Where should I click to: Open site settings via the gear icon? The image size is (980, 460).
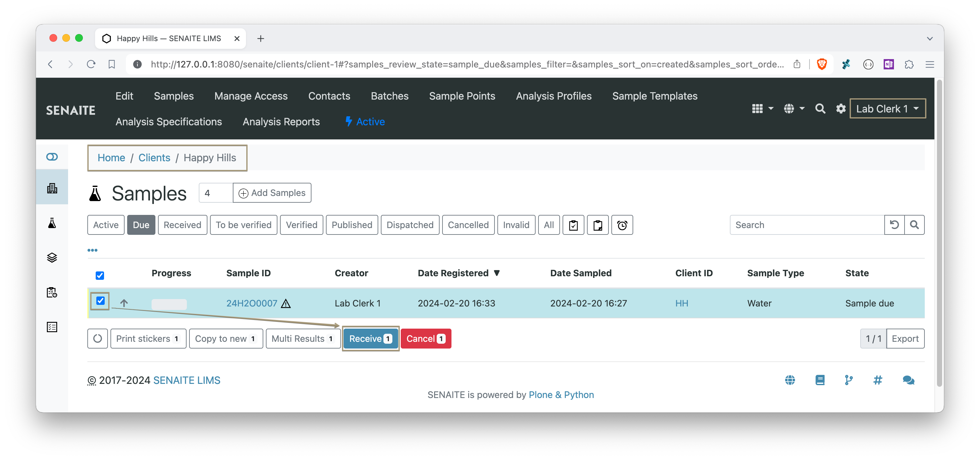(841, 109)
